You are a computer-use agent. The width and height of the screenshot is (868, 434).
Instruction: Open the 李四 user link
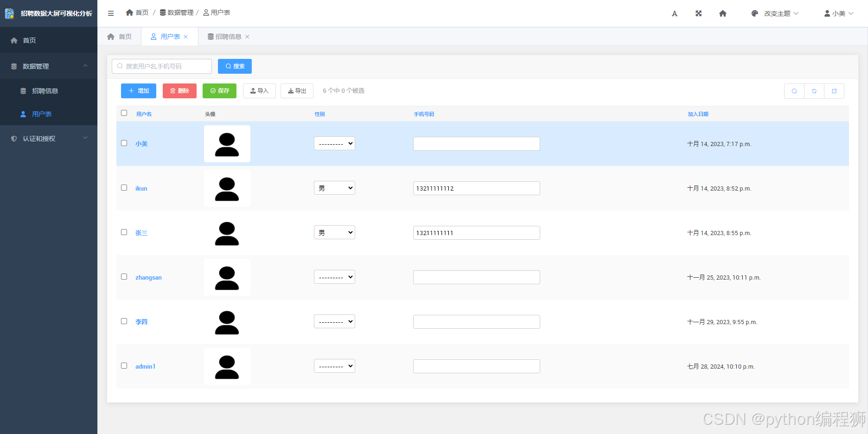coord(141,322)
